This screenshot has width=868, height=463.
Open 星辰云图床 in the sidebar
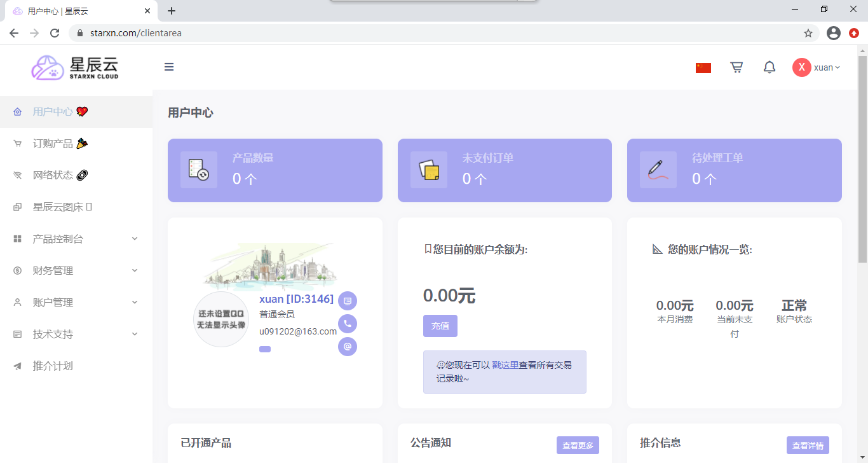point(76,207)
